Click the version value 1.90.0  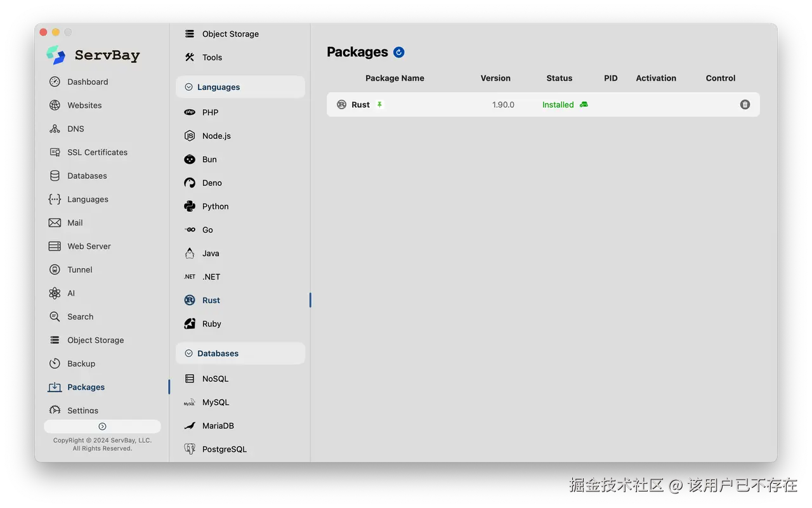(503, 105)
